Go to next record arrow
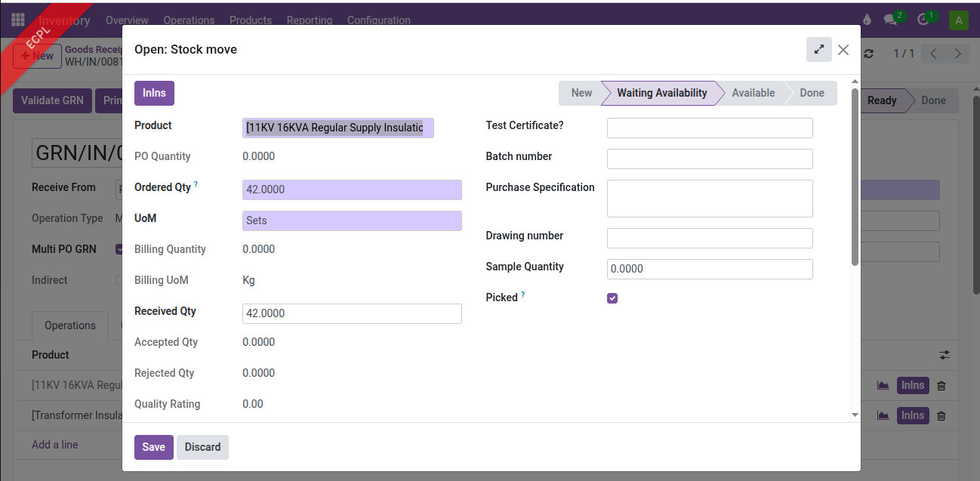The width and height of the screenshot is (980, 481). (x=957, y=54)
